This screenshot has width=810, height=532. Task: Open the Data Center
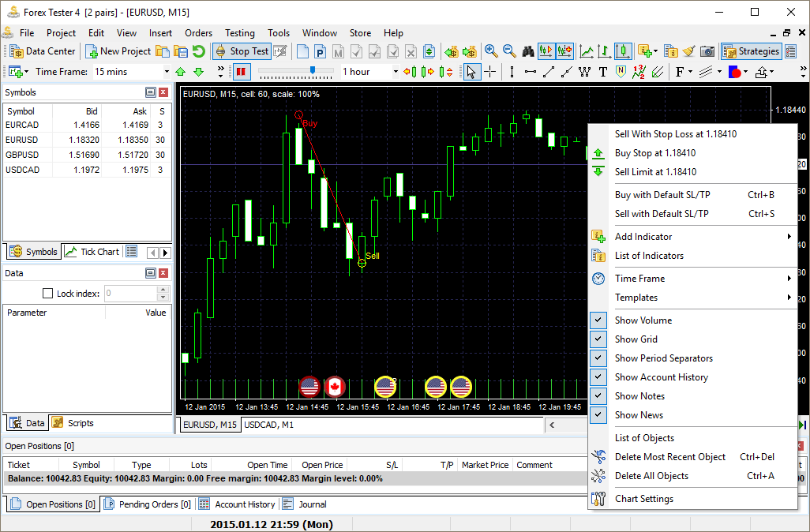point(43,51)
